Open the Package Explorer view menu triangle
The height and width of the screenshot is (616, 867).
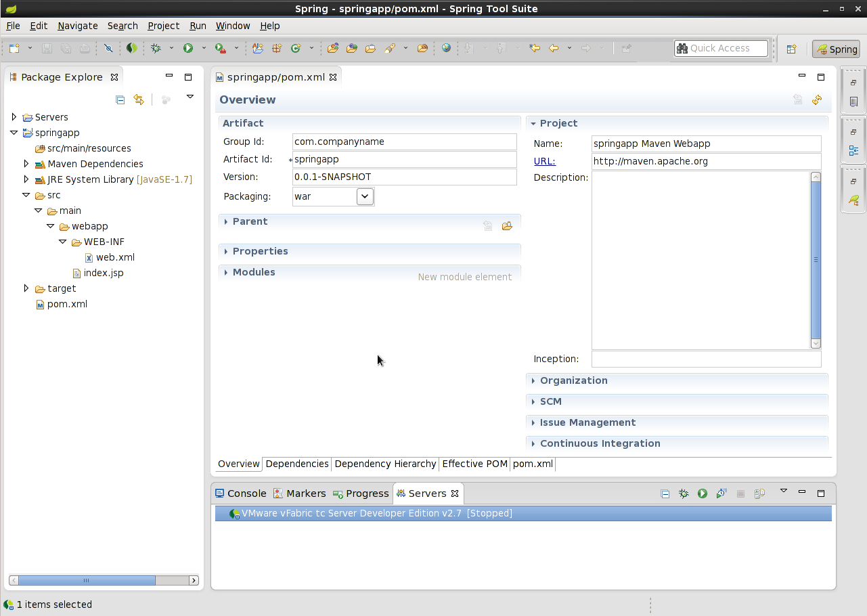(190, 97)
